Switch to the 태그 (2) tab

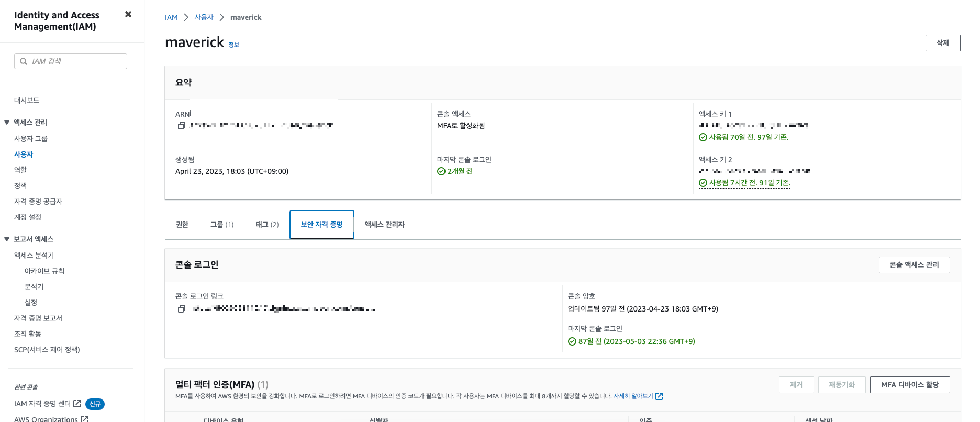(267, 225)
